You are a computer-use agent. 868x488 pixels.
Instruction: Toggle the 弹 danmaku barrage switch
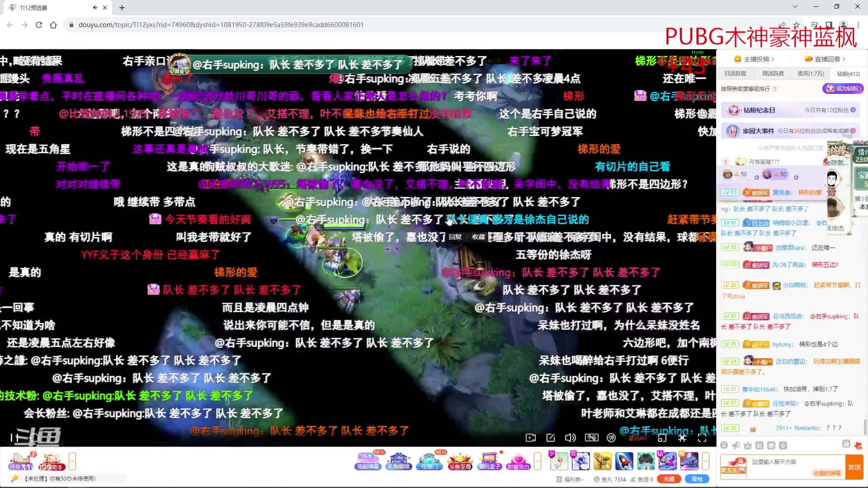pos(611,437)
